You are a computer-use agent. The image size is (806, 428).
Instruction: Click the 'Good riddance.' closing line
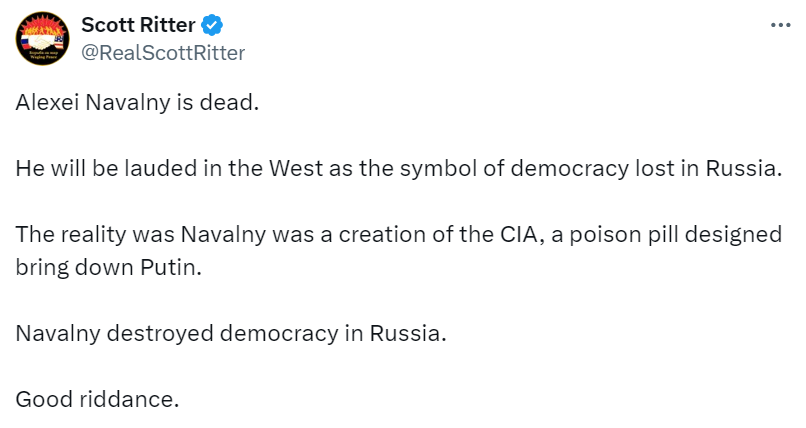[97, 399]
